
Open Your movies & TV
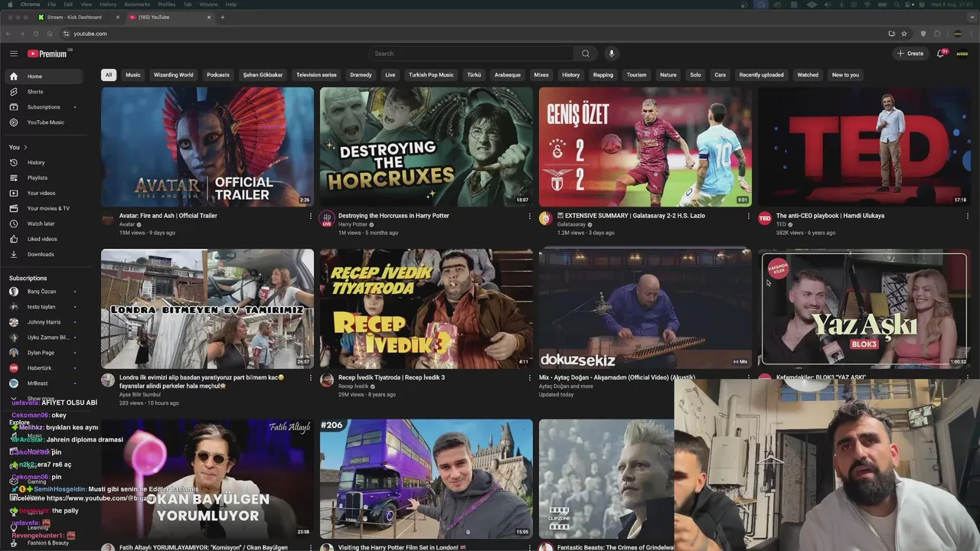(x=44, y=208)
